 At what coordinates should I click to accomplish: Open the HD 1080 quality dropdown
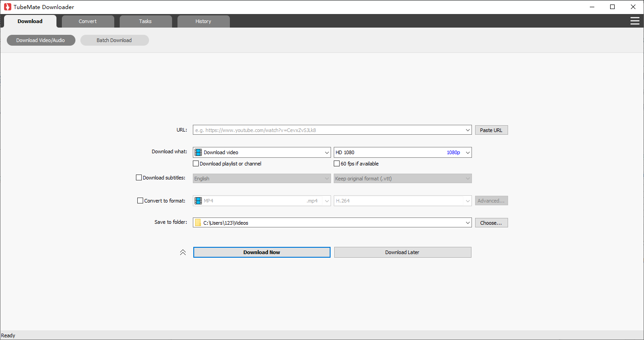[403, 152]
